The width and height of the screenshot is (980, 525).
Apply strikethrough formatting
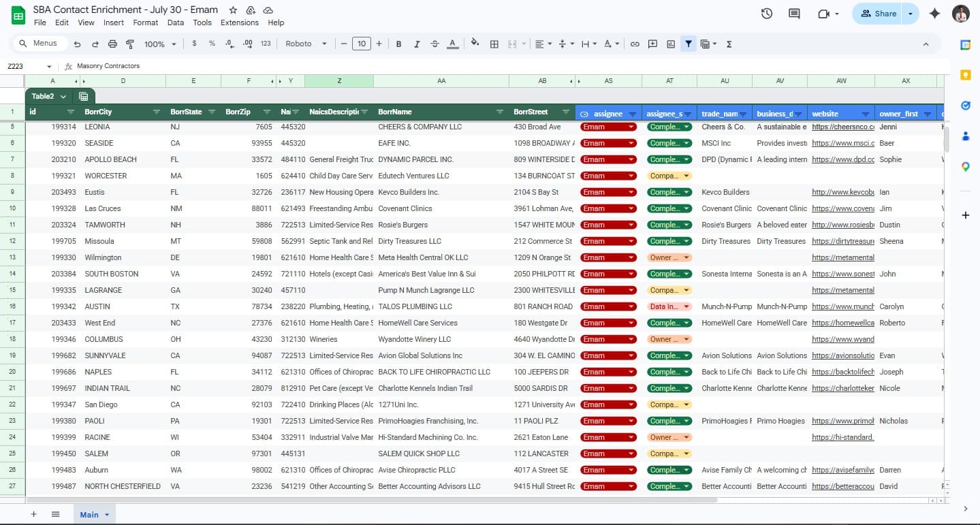435,44
